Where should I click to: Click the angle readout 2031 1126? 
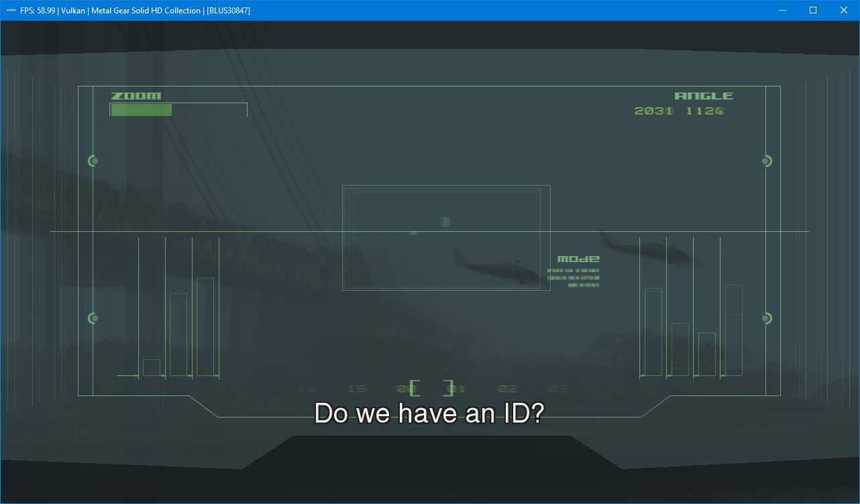(679, 111)
